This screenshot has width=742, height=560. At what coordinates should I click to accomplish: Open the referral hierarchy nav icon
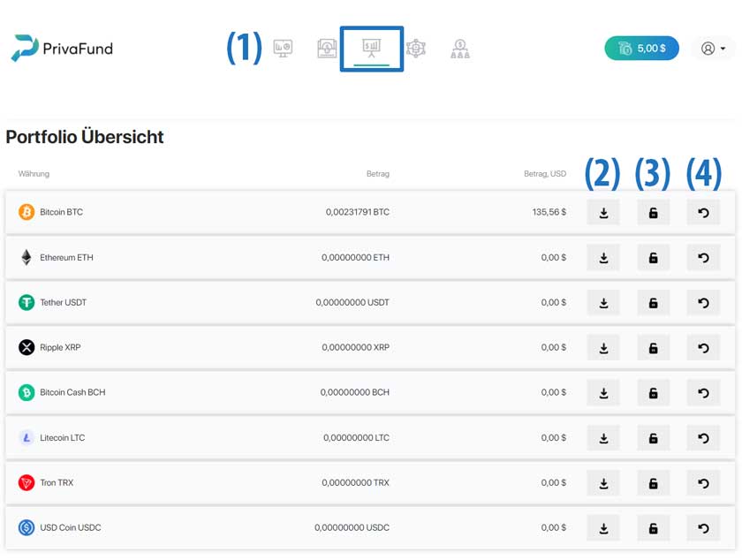(460, 49)
